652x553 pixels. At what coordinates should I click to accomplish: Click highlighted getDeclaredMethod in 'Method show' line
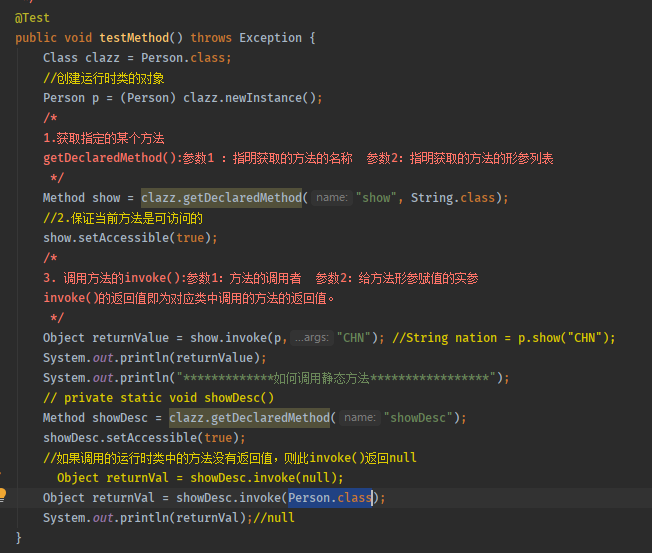tap(221, 198)
